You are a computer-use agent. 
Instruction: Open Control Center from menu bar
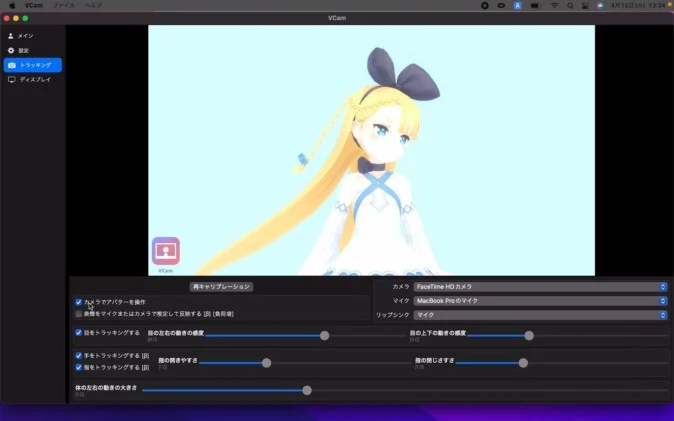coord(585,6)
